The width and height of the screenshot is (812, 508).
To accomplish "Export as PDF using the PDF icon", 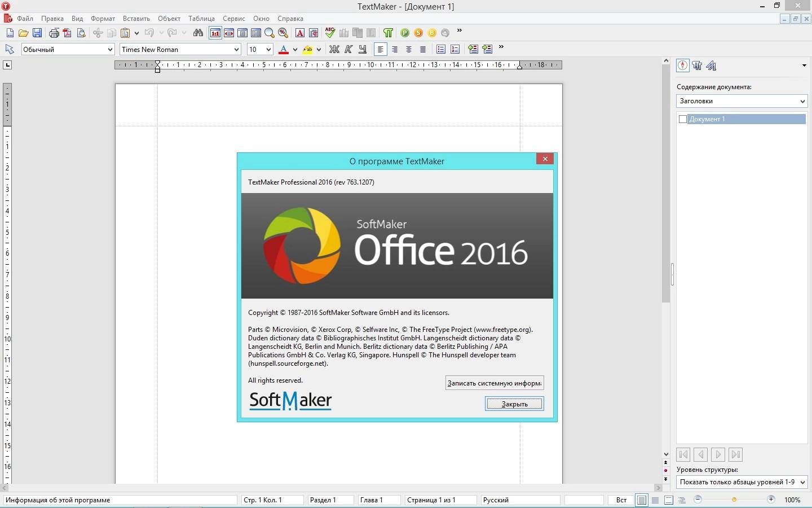I will coord(67,33).
